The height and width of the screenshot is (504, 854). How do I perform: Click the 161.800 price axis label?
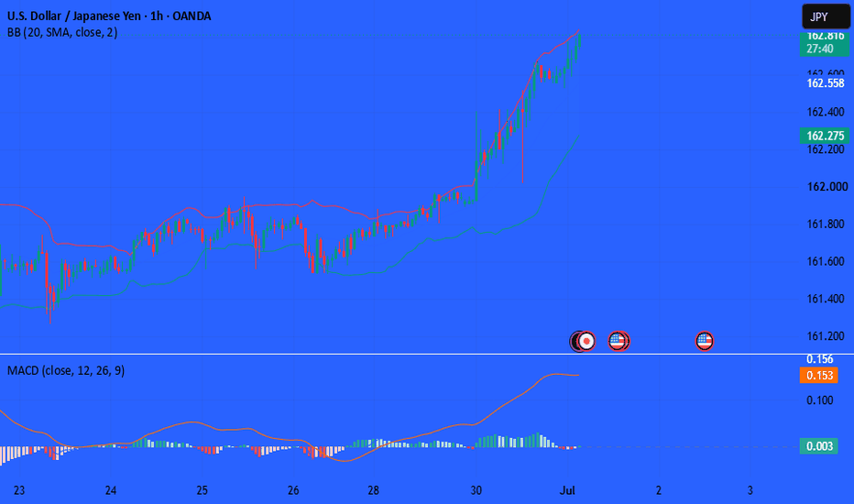pyautogui.click(x=825, y=224)
